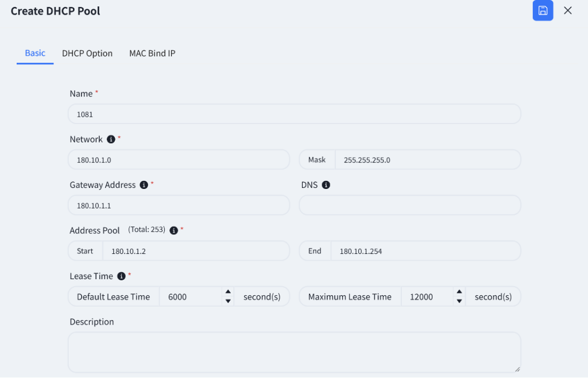Click the End address field 180.10.1.254
The height and width of the screenshot is (378, 588).
pyautogui.click(x=425, y=251)
